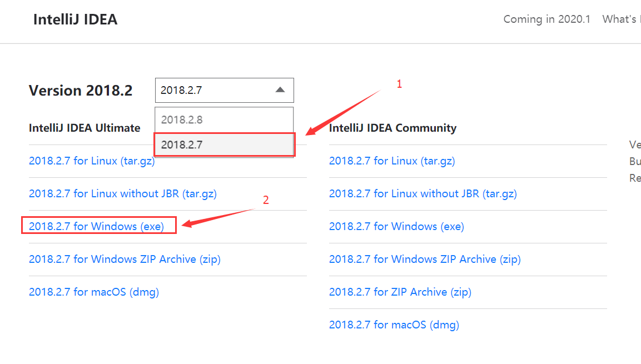
Task: Select 2018.2.7 in the version list
Action: point(224,144)
